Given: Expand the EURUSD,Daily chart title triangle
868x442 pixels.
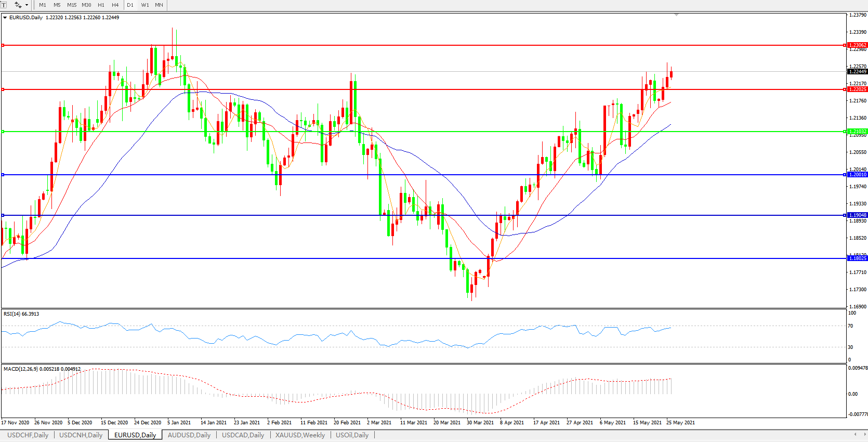Looking at the screenshot, I should 5,18.
